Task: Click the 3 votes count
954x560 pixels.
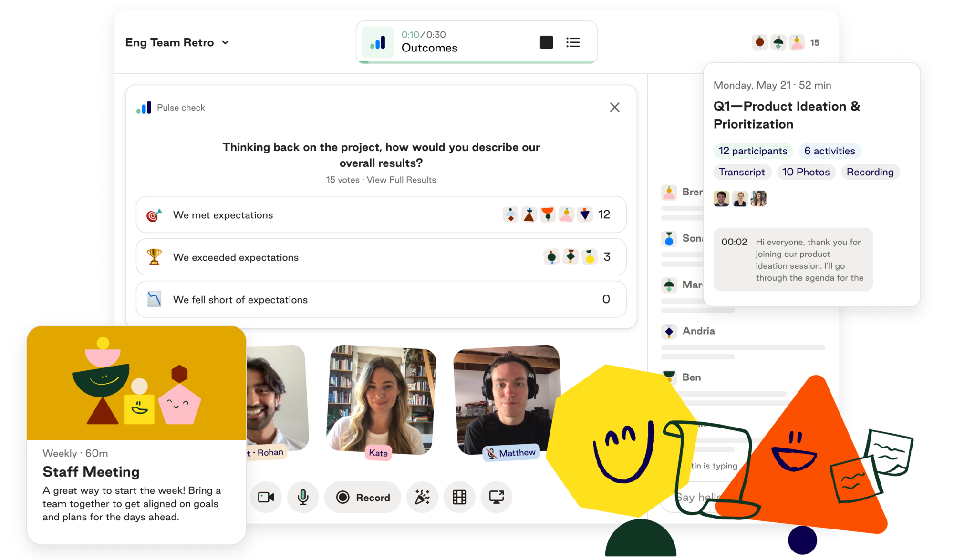Action: pos(607,257)
